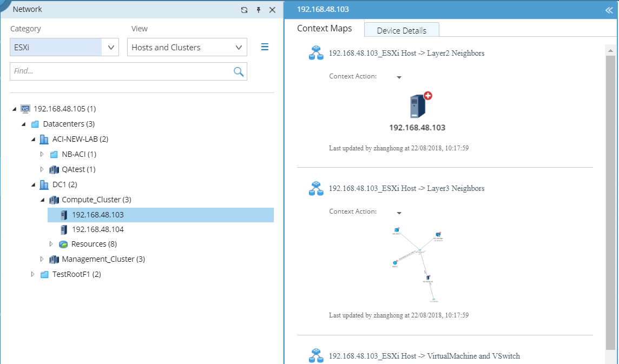Viewport: 619px width, 364px height.
Task: Collapse the right pane with double chevron
Action: click(609, 10)
